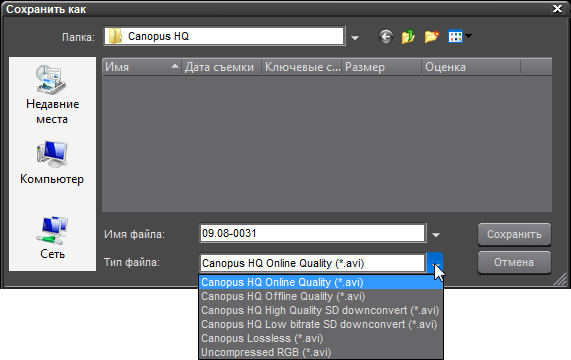Sort by Размер column header
This screenshot has height=360, width=571.
point(382,67)
